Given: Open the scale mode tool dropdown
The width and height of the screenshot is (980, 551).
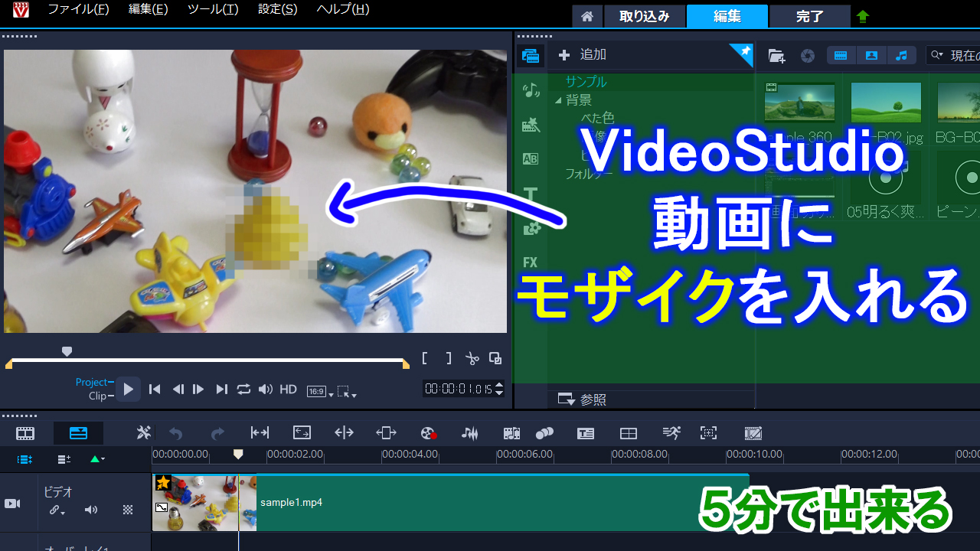Looking at the screenshot, I should 347,392.
